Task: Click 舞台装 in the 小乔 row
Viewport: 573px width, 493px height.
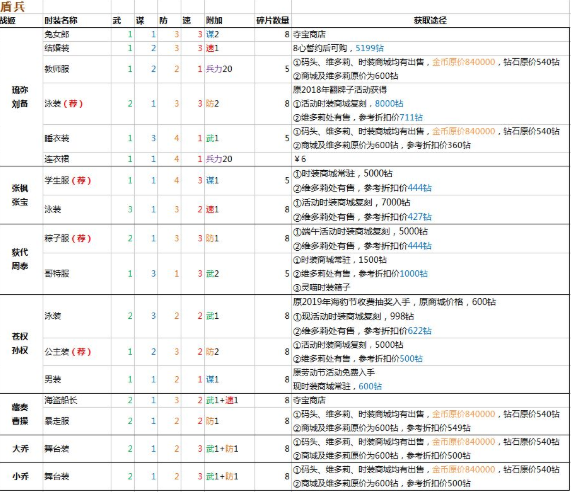Action: (57, 476)
